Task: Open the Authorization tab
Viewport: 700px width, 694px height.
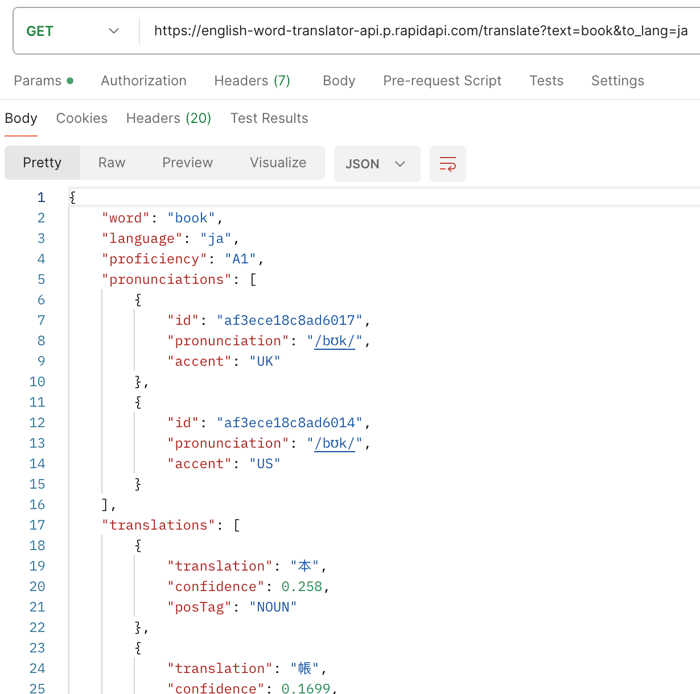Action: coord(144,81)
